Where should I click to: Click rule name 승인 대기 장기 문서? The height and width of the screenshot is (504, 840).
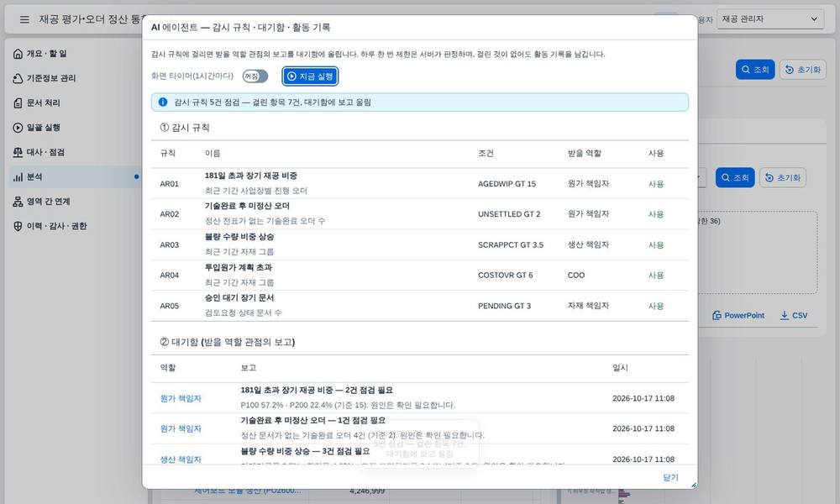point(239,298)
